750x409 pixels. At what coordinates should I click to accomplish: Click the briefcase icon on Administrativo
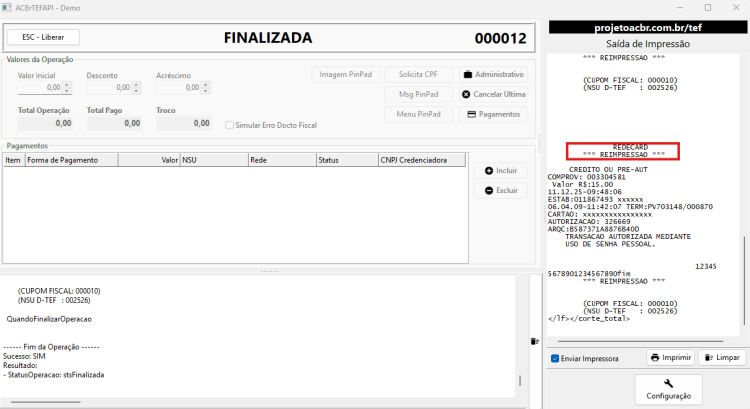pyautogui.click(x=468, y=74)
